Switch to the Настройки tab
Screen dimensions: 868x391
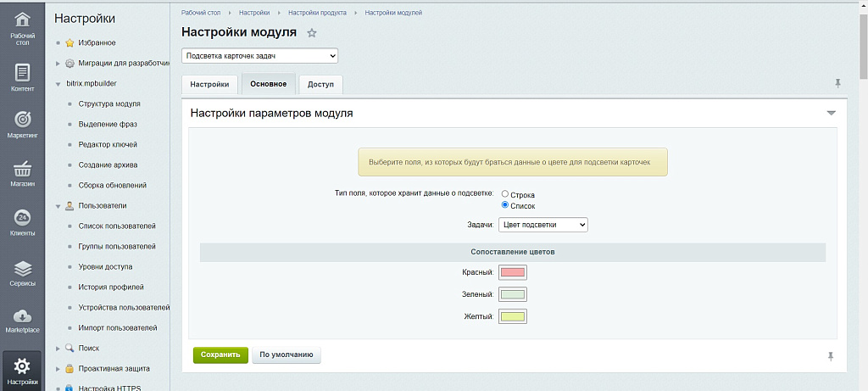point(209,84)
